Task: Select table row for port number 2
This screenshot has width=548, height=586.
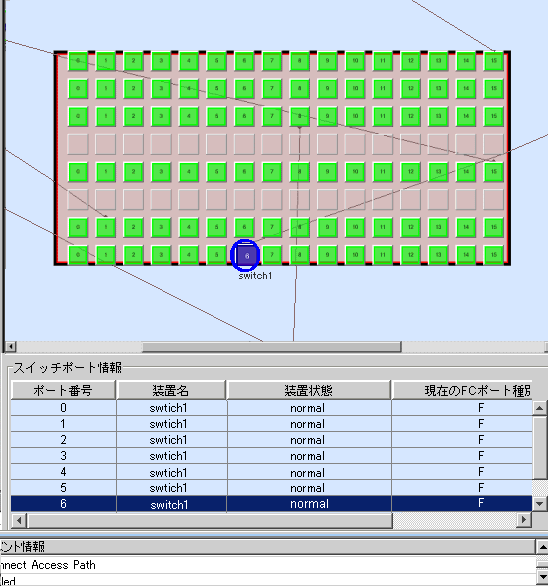Action: tap(271, 440)
